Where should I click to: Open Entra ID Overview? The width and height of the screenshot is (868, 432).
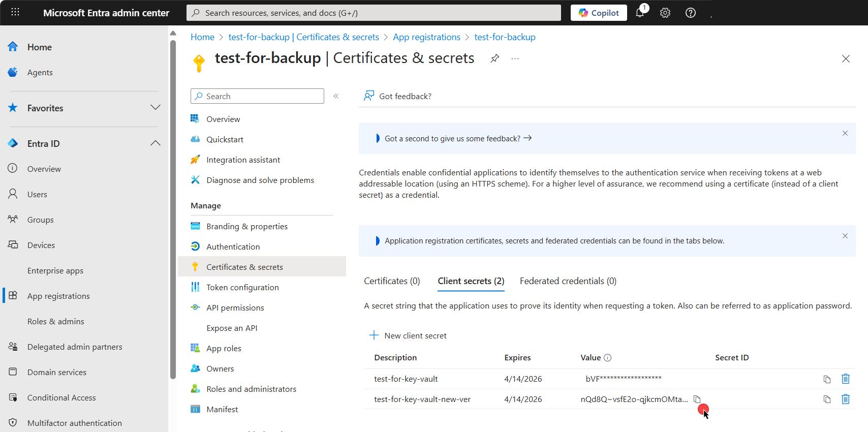coord(44,169)
